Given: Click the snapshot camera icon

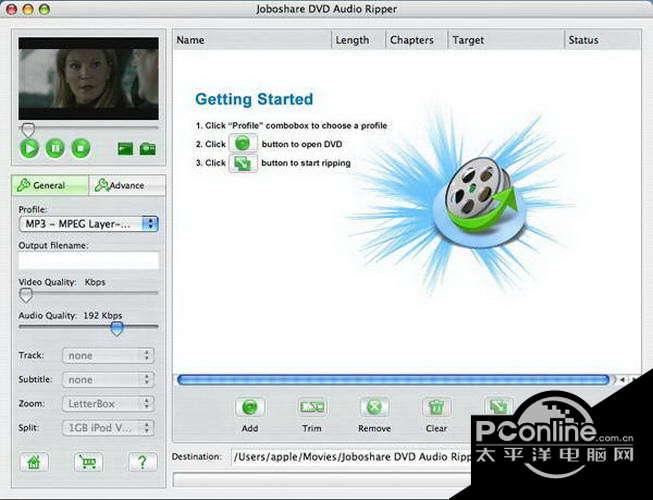Looking at the screenshot, I should (147, 149).
